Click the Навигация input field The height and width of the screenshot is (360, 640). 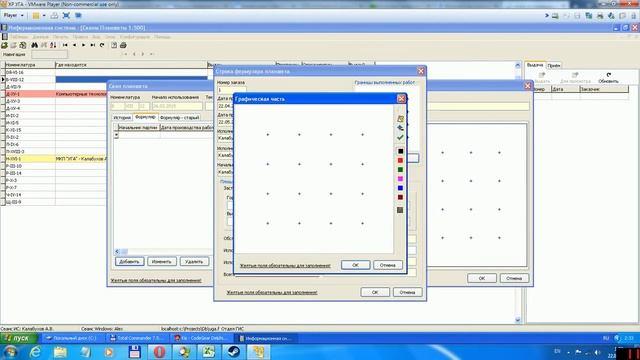tap(49, 54)
